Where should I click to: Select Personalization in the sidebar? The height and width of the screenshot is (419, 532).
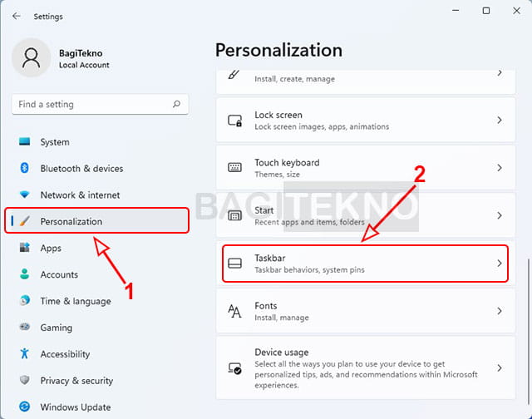point(97,221)
